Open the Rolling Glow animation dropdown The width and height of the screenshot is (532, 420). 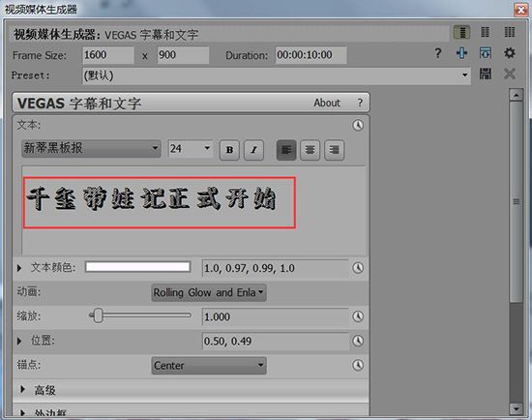tap(209, 292)
